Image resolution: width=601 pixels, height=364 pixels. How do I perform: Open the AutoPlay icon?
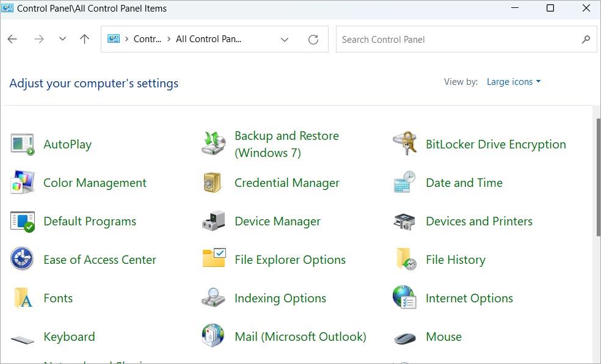pyautogui.click(x=23, y=144)
